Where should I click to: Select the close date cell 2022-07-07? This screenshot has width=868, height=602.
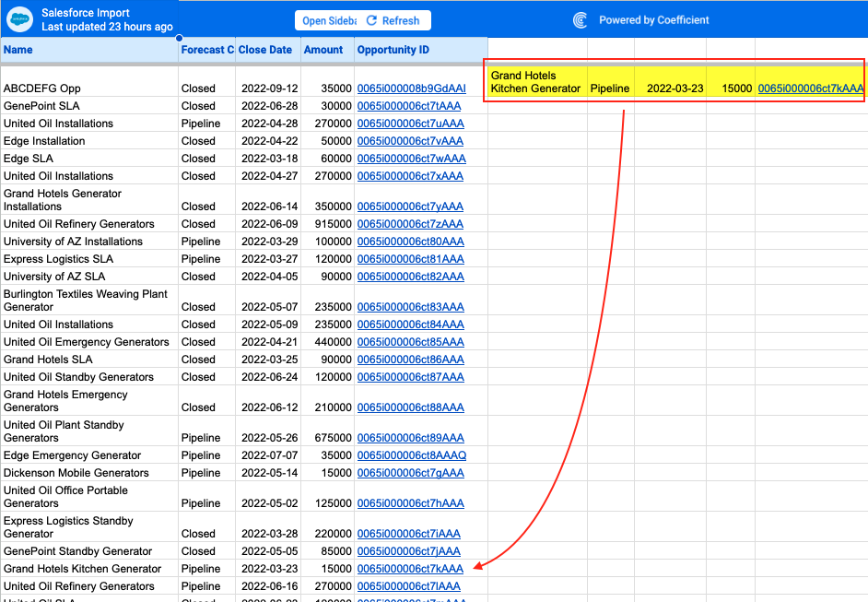(x=268, y=455)
